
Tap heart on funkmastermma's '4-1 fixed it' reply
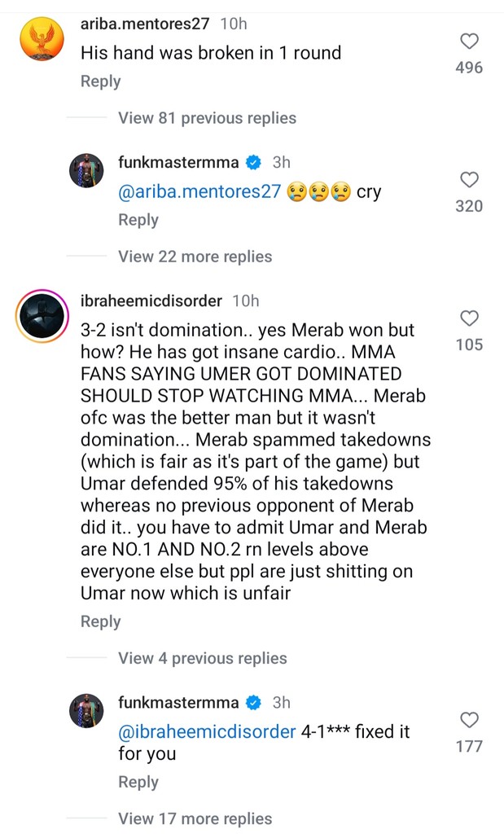[x=469, y=719]
